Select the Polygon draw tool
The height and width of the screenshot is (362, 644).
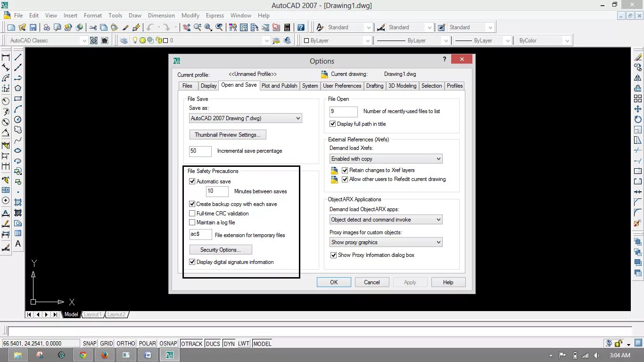(18, 88)
